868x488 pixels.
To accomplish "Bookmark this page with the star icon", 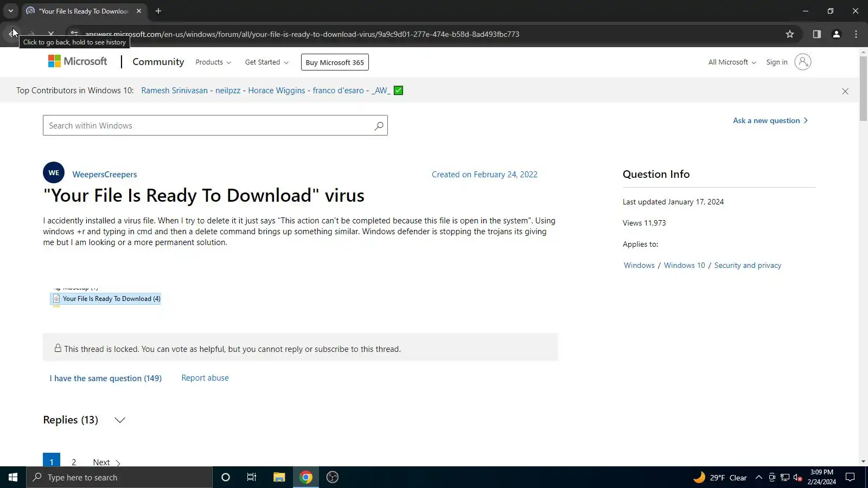I will tap(790, 34).
